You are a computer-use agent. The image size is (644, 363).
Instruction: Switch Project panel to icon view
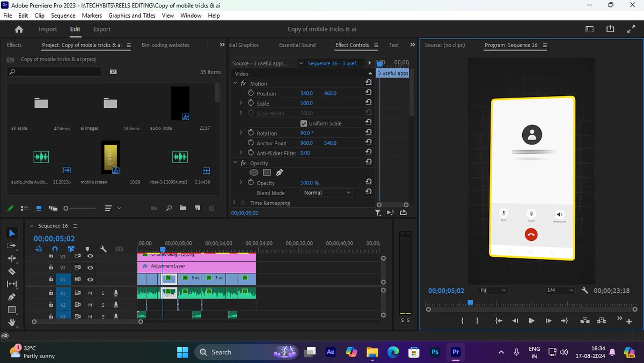(x=39, y=208)
